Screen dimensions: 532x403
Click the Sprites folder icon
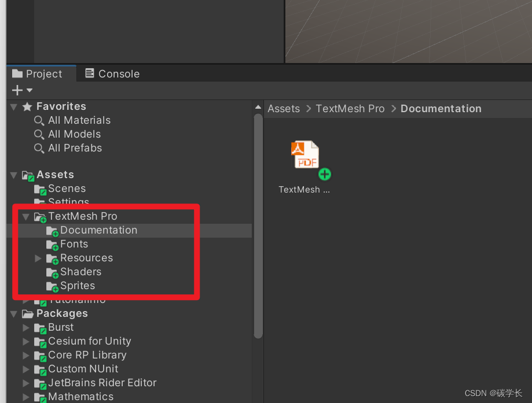(52, 287)
